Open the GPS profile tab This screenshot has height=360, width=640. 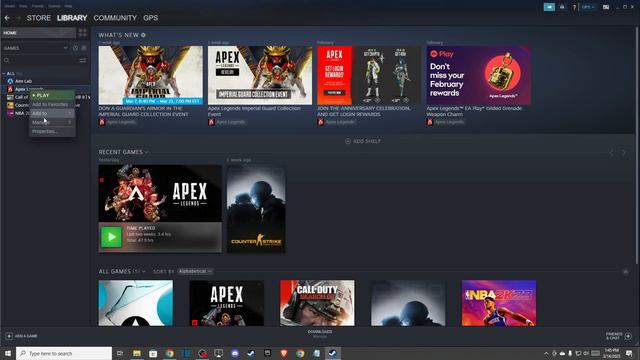click(x=151, y=18)
